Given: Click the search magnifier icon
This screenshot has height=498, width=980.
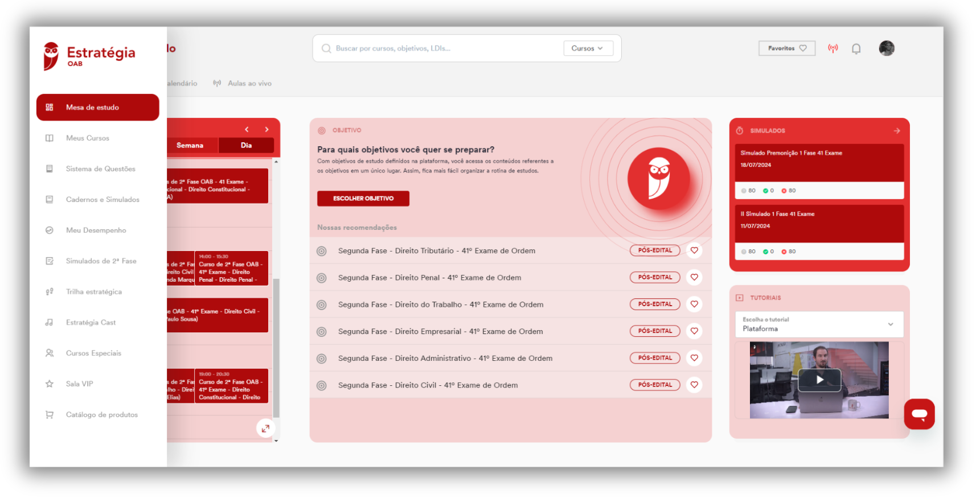Looking at the screenshot, I should [x=326, y=48].
